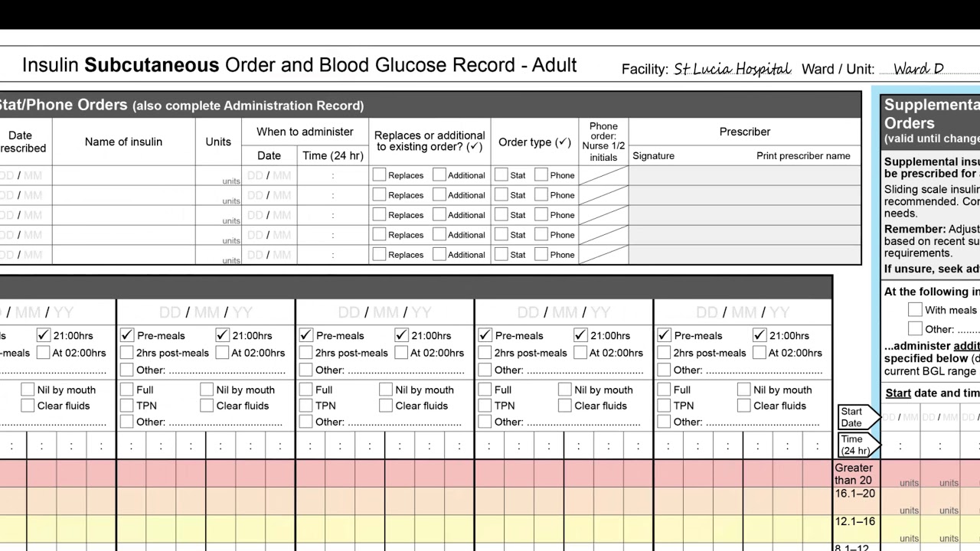Untick 21:00hrs in the first full day column

point(222,335)
